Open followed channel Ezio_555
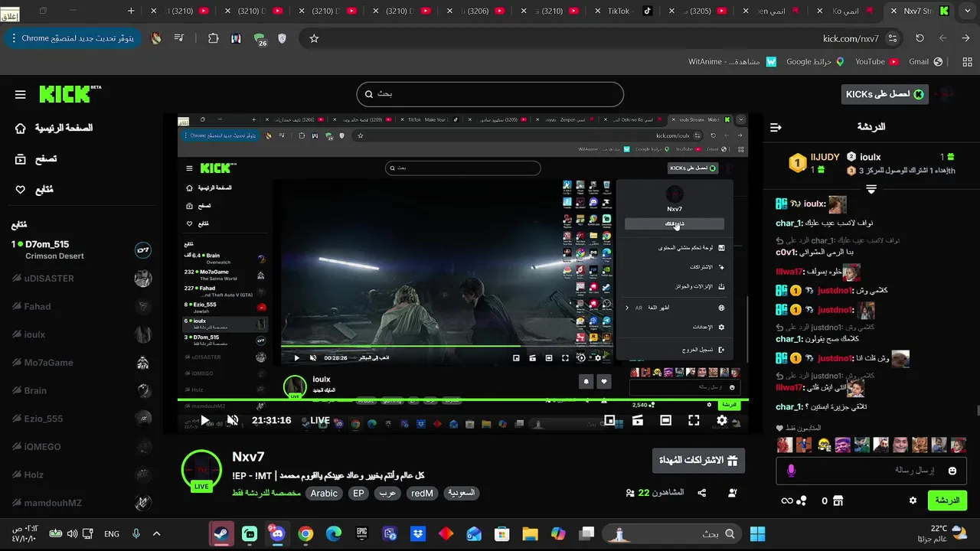The width and height of the screenshot is (980, 551). (81, 419)
